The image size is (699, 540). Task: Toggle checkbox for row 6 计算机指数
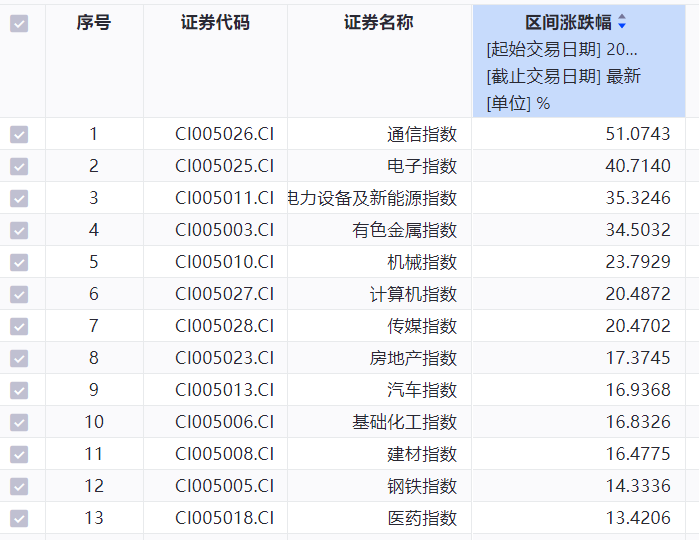click(19, 294)
